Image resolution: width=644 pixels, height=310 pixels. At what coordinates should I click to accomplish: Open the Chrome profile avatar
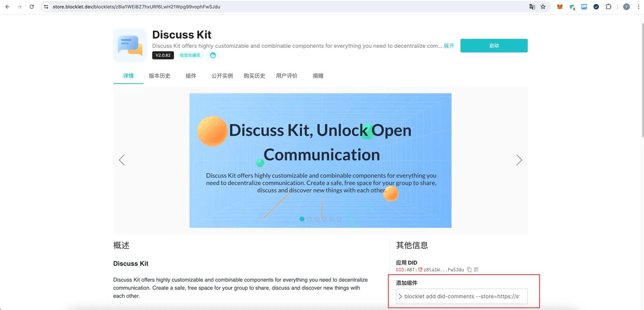click(x=626, y=7)
